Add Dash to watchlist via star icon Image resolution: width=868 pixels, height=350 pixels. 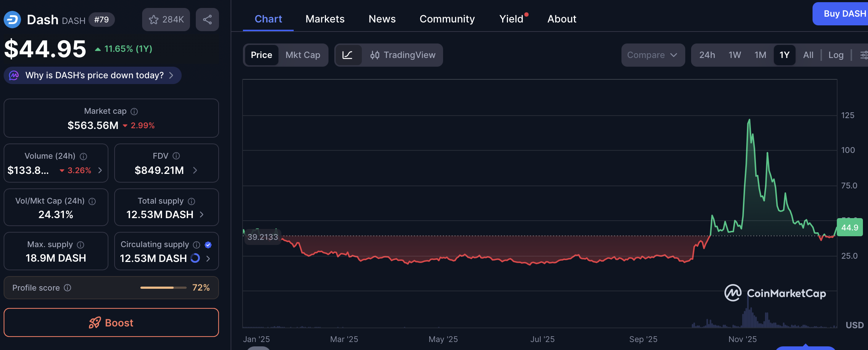154,20
